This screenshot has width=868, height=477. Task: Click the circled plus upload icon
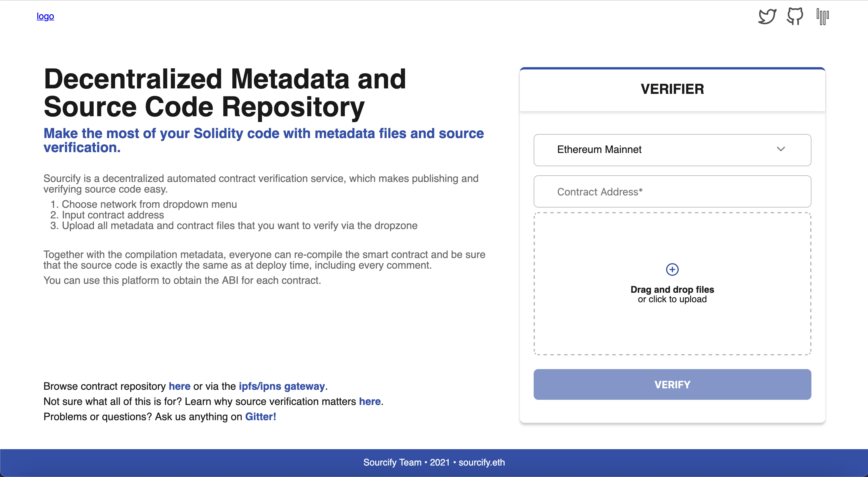pos(672,269)
